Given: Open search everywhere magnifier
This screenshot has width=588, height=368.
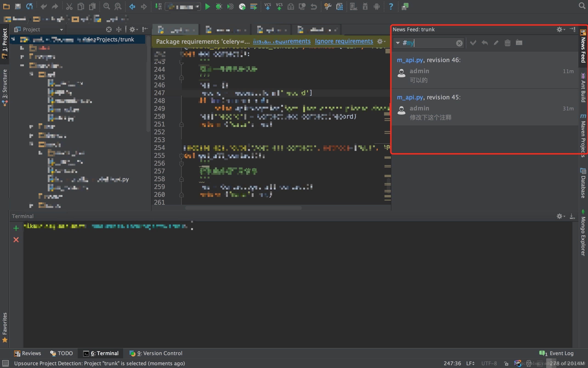Looking at the screenshot, I should 582,6.
